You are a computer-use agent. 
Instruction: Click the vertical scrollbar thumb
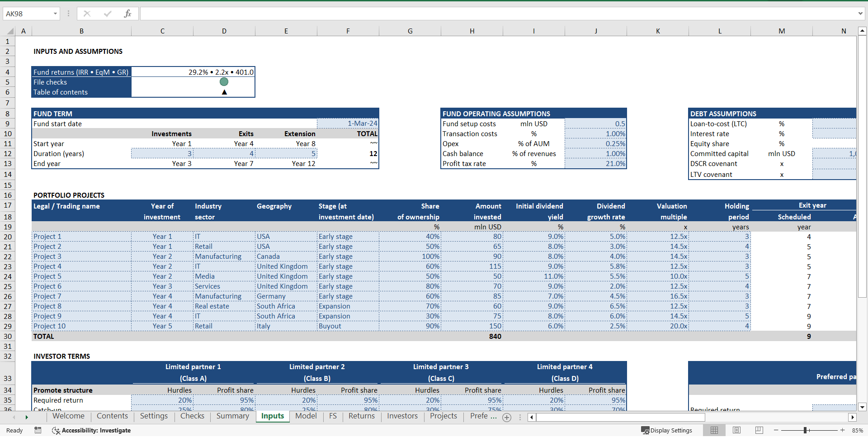[862, 166]
